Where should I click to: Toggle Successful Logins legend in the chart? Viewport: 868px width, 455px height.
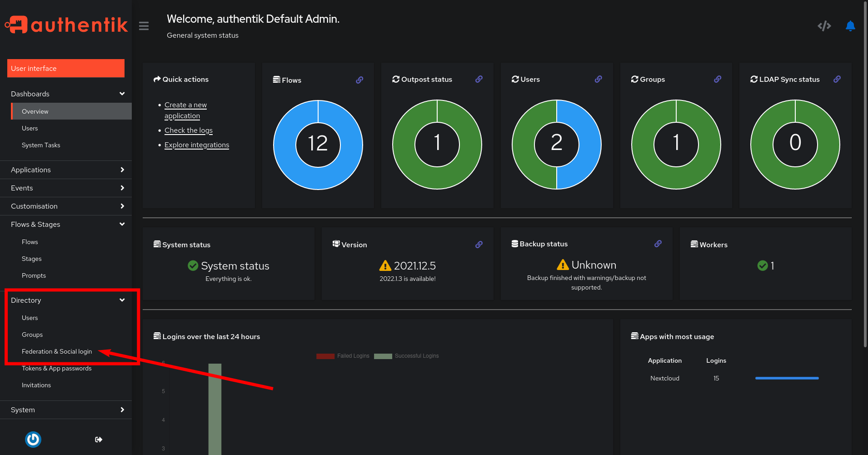pos(406,356)
